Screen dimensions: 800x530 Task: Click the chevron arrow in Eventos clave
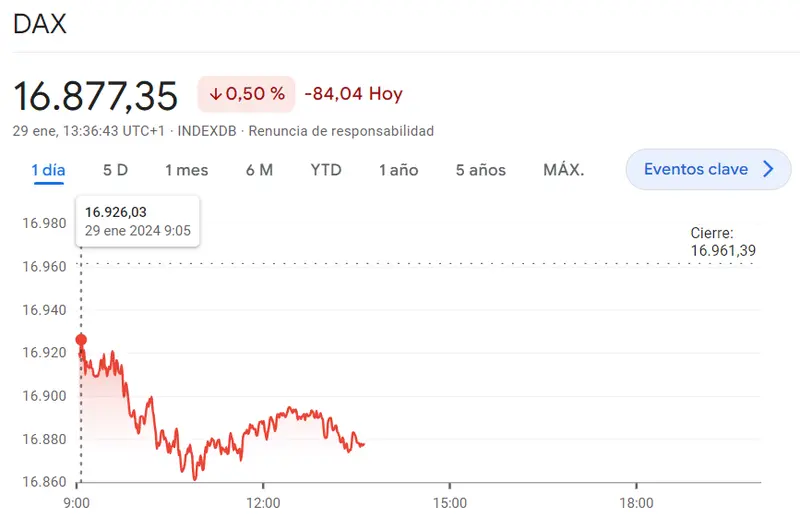[x=768, y=169]
